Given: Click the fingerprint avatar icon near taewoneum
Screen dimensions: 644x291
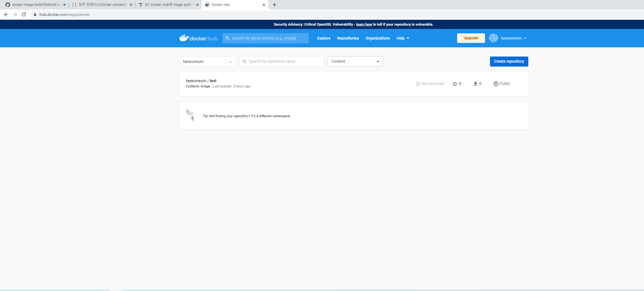Looking at the screenshot, I should pyautogui.click(x=494, y=38).
